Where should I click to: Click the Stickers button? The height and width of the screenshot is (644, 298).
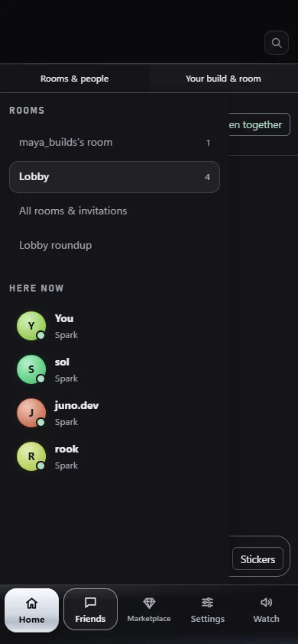(x=258, y=559)
